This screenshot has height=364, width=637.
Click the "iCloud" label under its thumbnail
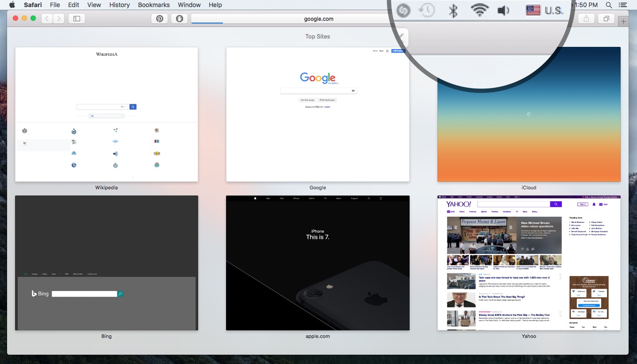click(x=529, y=188)
